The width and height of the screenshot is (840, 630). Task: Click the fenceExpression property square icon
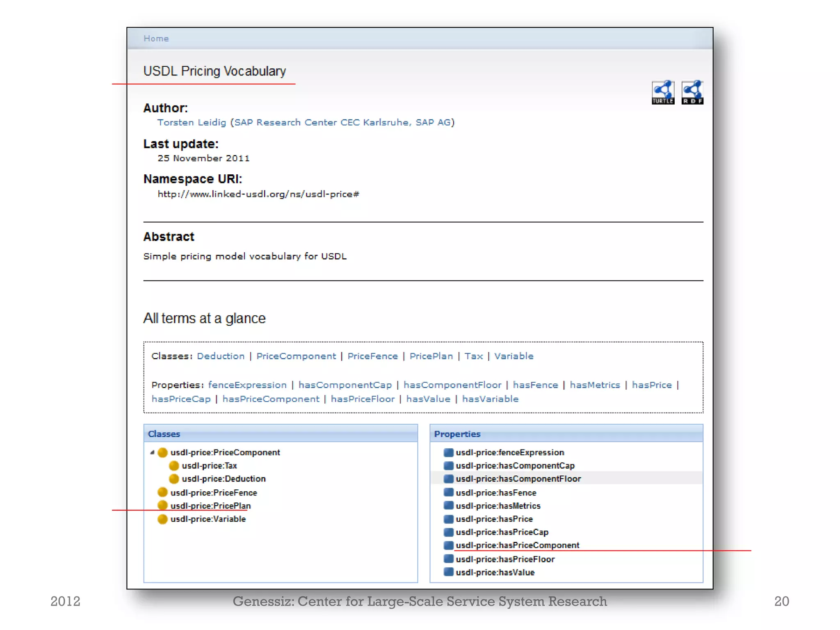pos(449,452)
